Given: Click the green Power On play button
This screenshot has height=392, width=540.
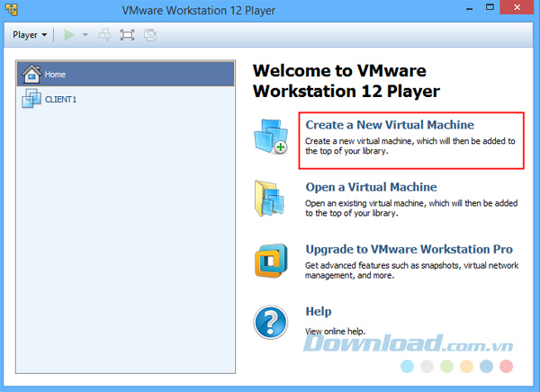Looking at the screenshot, I should click(x=69, y=35).
